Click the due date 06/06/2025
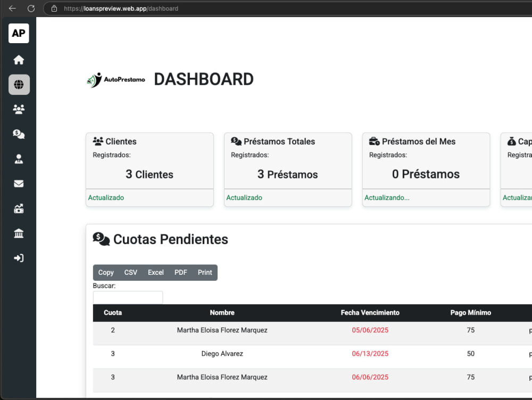Image resolution: width=532 pixels, height=400 pixels. (x=370, y=377)
